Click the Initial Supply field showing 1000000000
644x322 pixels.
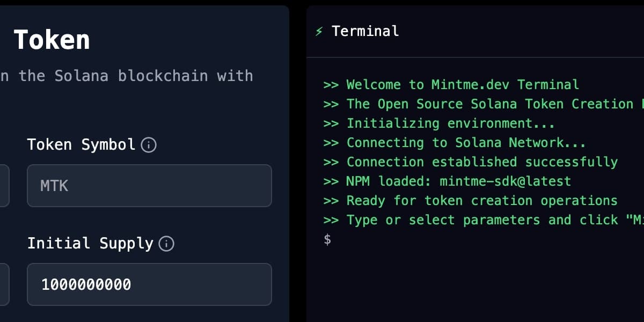click(149, 284)
